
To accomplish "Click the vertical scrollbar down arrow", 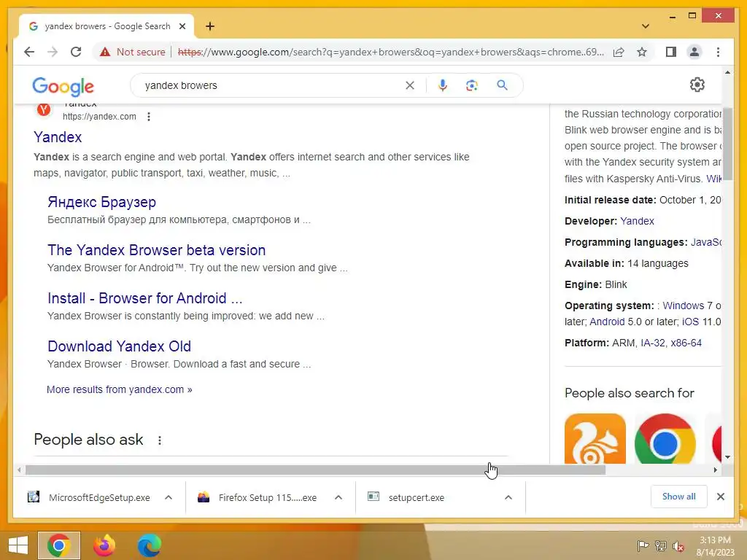I will (727, 457).
